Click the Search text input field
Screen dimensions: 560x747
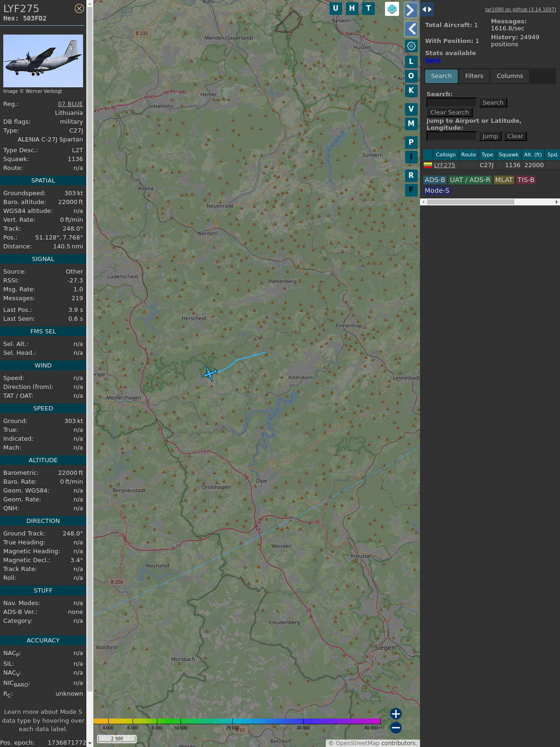tap(451, 102)
